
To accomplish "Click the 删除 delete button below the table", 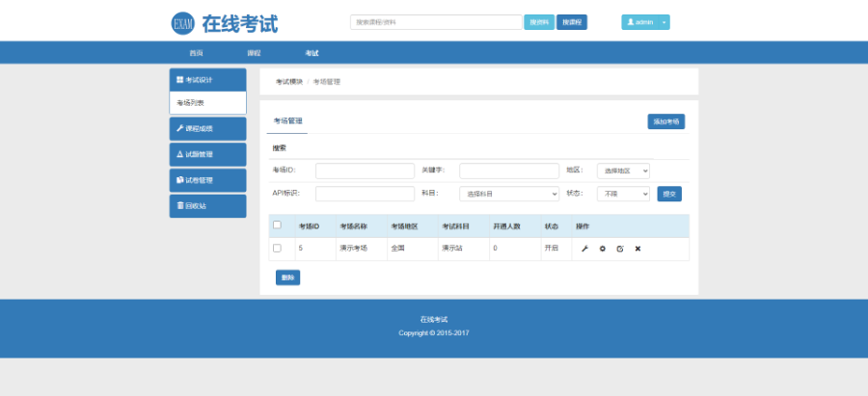I will coord(287,277).
